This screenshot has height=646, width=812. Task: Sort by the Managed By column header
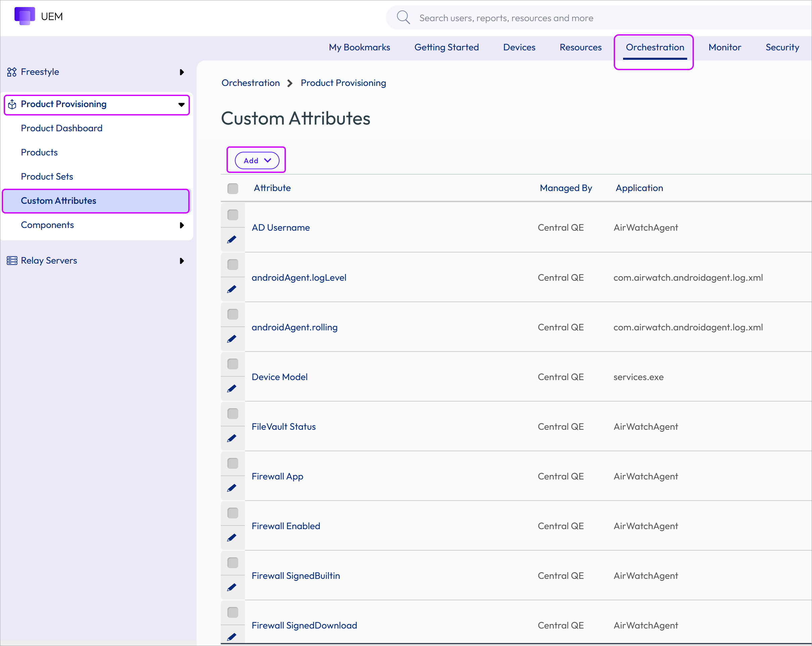coord(566,188)
